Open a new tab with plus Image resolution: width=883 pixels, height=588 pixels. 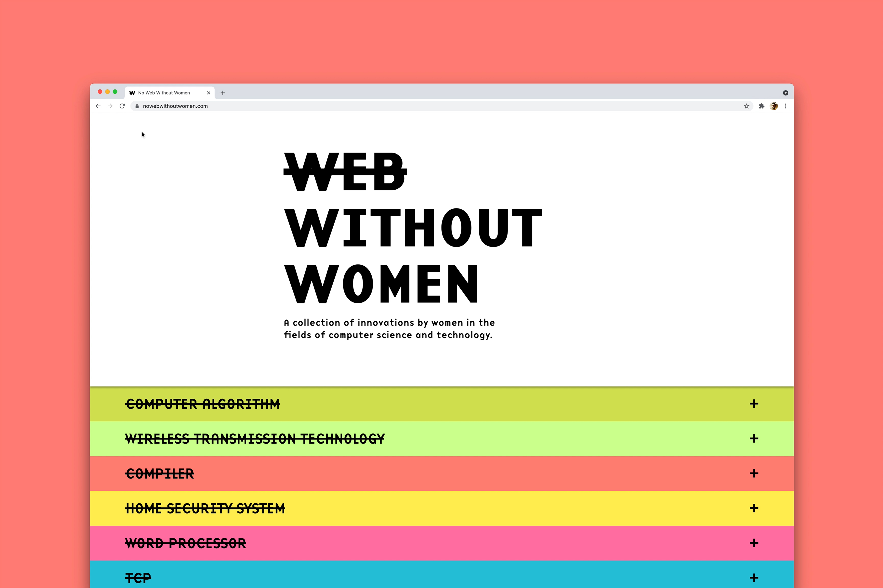pos(223,93)
